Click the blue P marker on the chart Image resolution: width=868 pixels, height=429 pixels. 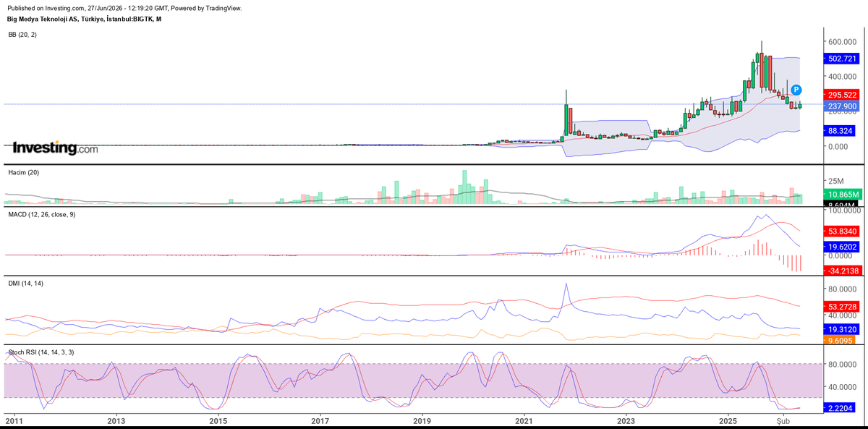(x=796, y=90)
